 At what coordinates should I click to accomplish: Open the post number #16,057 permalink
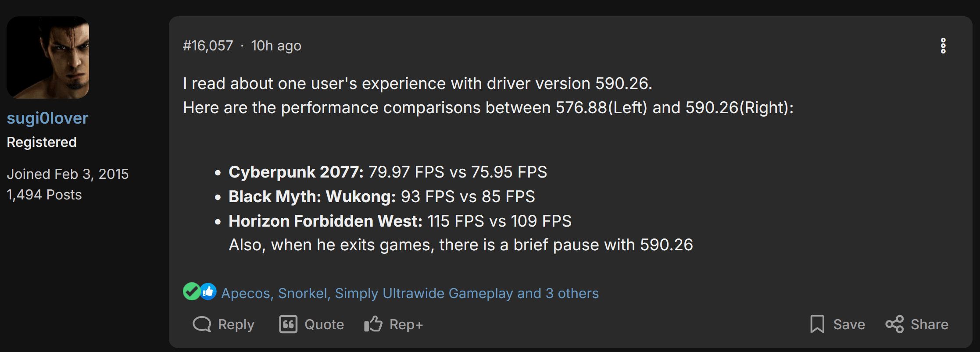(208, 46)
